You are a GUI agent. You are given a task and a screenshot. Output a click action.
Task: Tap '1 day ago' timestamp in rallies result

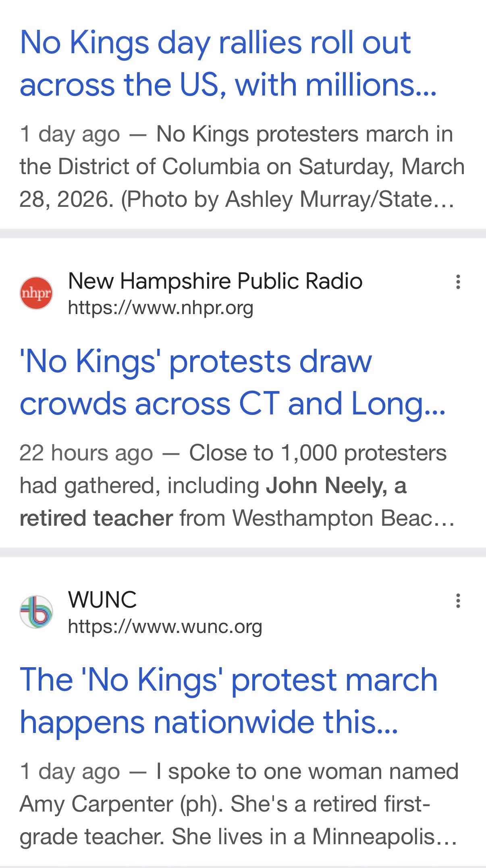[x=70, y=134]
